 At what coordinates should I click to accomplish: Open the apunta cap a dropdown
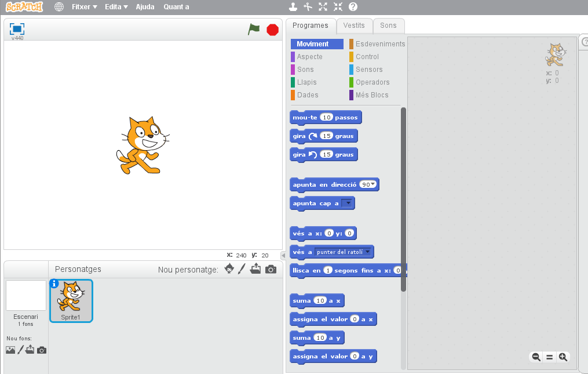(348, 203)
